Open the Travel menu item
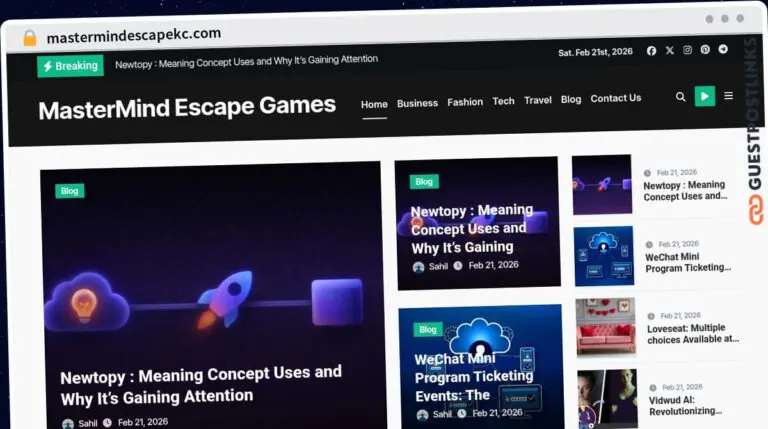768x429 pixels. [538, 100]
